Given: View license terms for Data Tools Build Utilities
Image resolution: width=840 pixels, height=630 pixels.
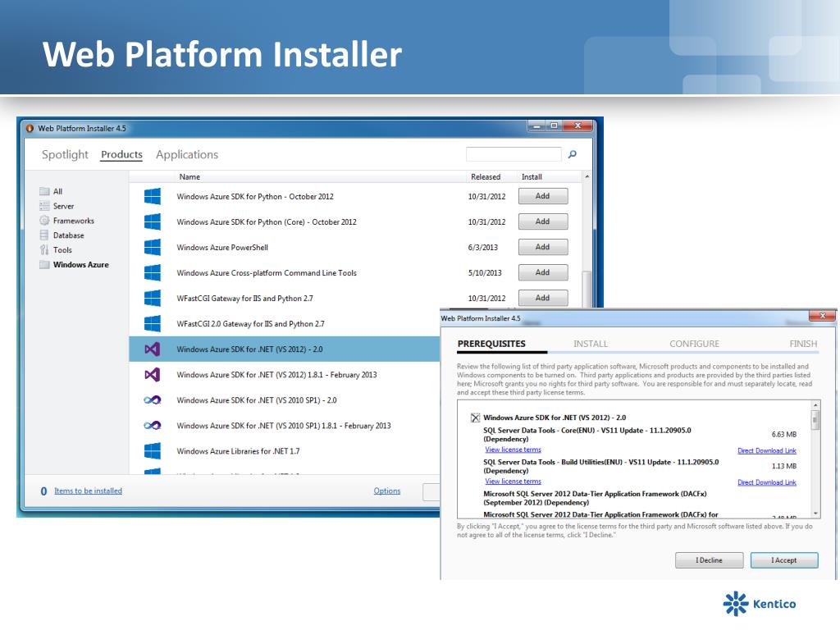Looking at the screenshot, I should pyautogui.click(x=513, y=482).
